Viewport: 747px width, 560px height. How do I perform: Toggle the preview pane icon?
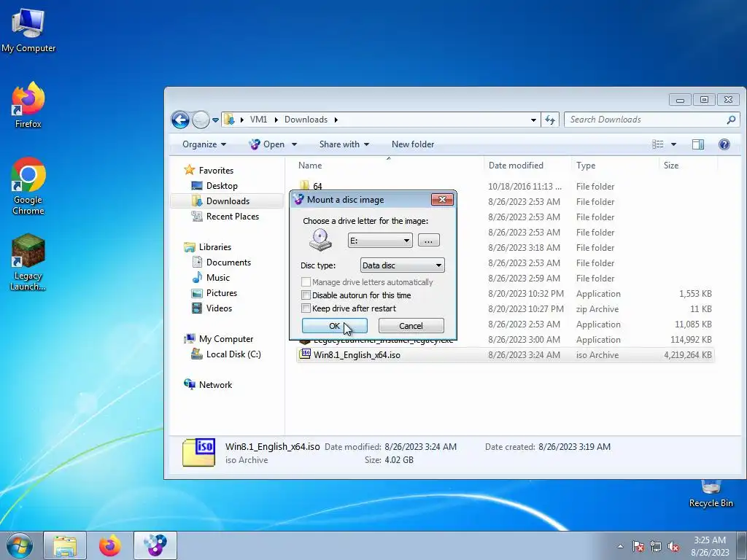tap(698, 144)
